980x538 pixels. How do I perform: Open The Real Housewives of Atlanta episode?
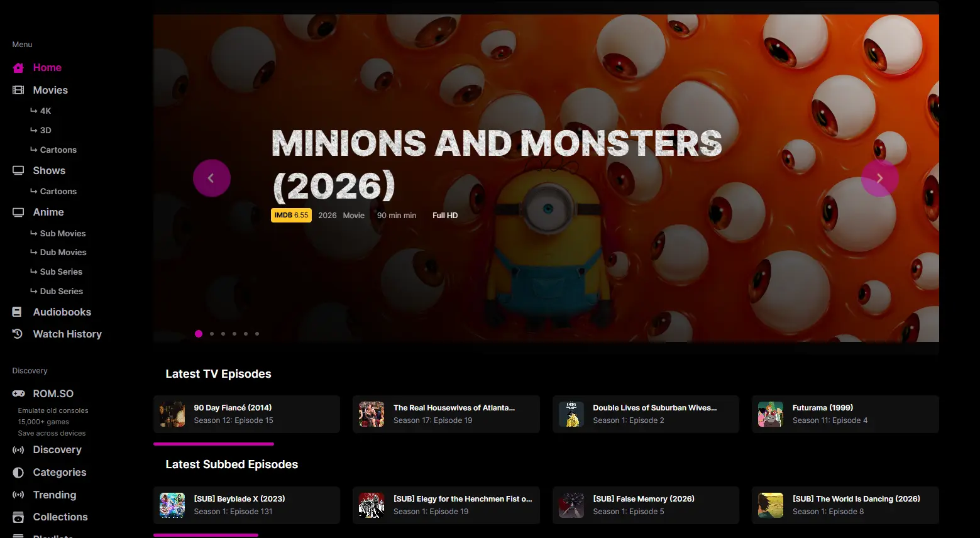pos(446,414)
